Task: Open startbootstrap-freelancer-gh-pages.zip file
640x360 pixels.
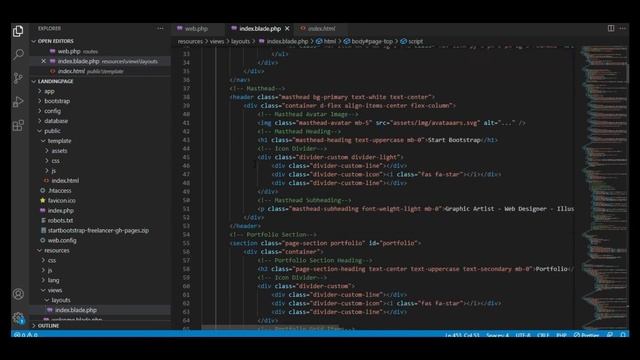Action: point(100,230)
